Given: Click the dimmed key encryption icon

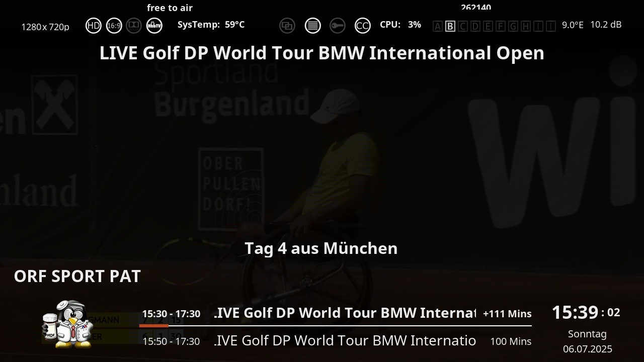Looking at the screenshot, I should 338,26.
